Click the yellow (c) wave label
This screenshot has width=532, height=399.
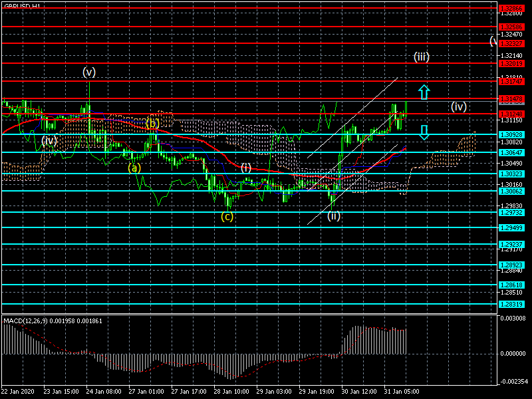[227, 217]
